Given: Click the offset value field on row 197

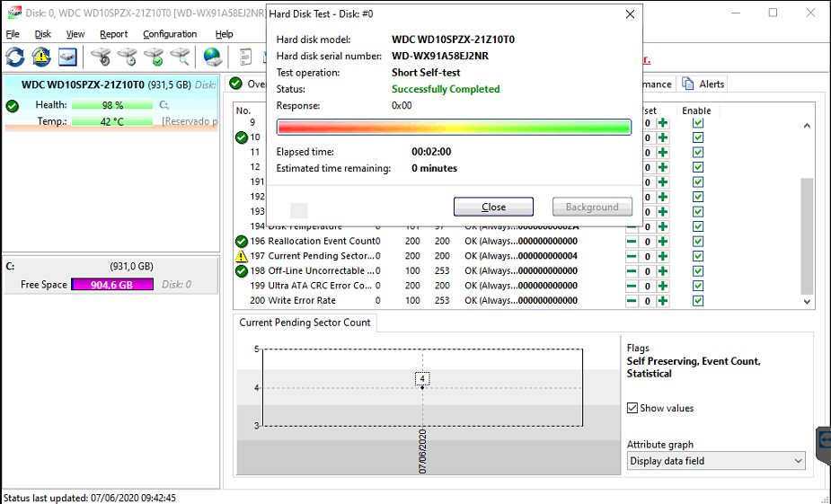Looking at the screenshot, I should coord(647,257).
